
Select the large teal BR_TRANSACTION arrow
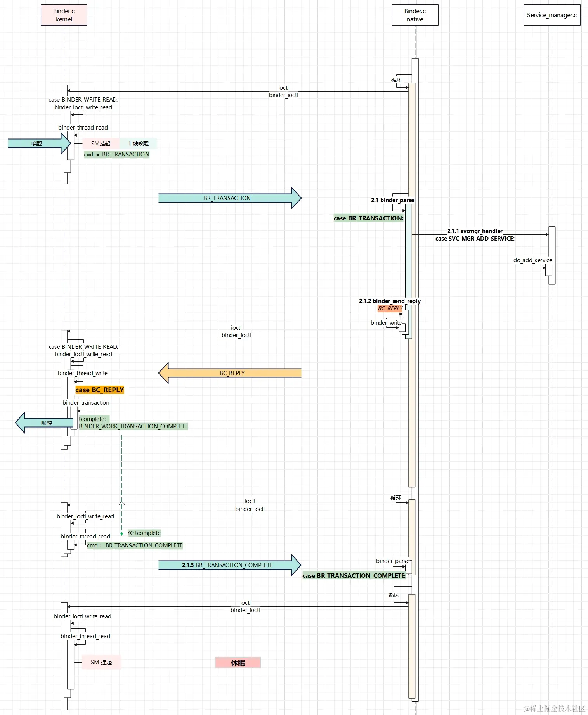coord(230,198)
